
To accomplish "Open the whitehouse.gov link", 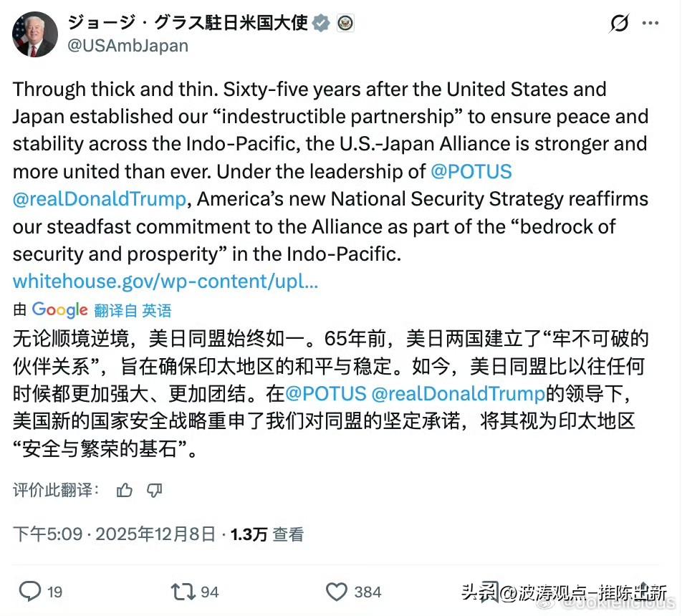I will (165, 281).
